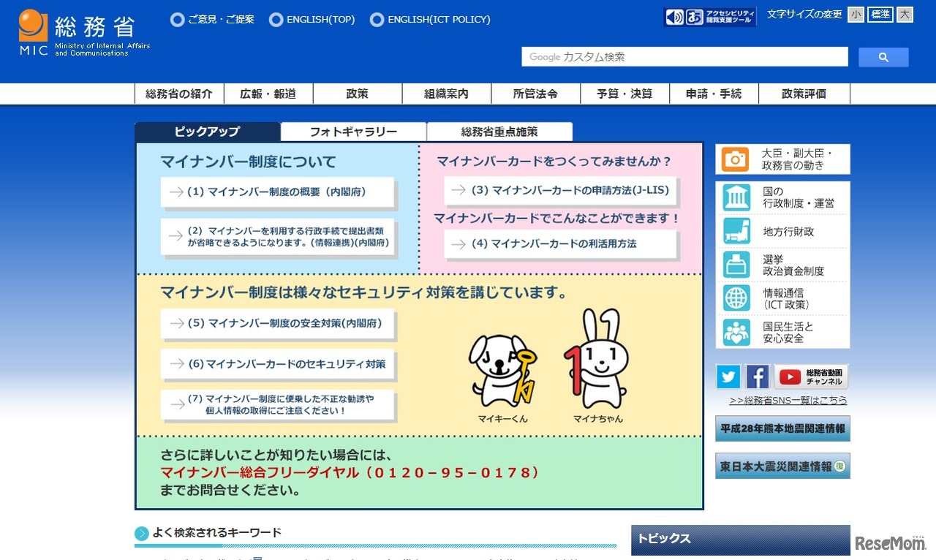The width and height of the screenshot is (936, 560).
Task: Switch to the フォトギャラリー tab
Action: [x=353, y=131]
